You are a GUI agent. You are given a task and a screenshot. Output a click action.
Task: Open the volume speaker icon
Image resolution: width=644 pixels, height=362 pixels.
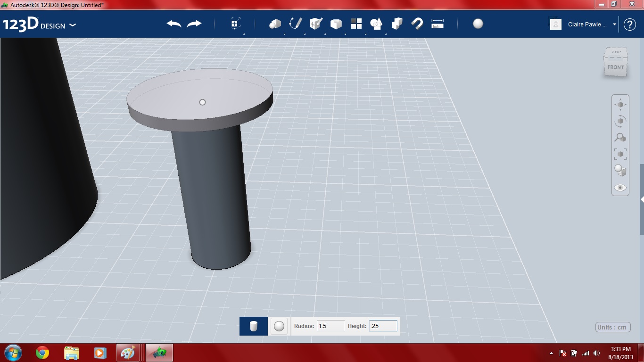pyautogui.click(x=597, y=353)
